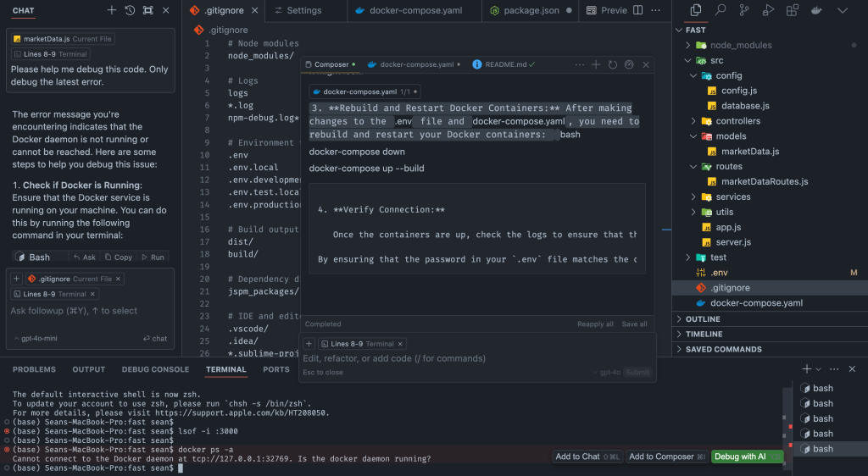Open the Search view icon
The image size is (868, 476).
click(721, 10)
